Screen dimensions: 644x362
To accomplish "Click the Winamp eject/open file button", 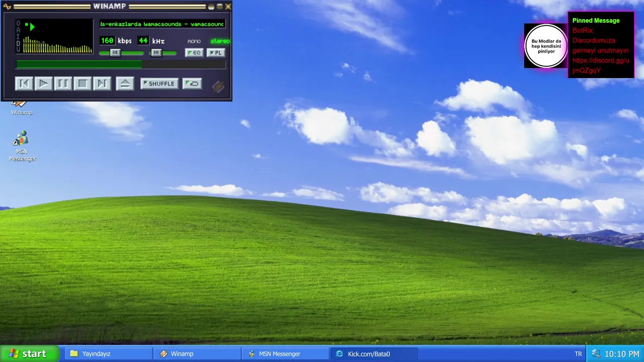I will coord(125,83).
